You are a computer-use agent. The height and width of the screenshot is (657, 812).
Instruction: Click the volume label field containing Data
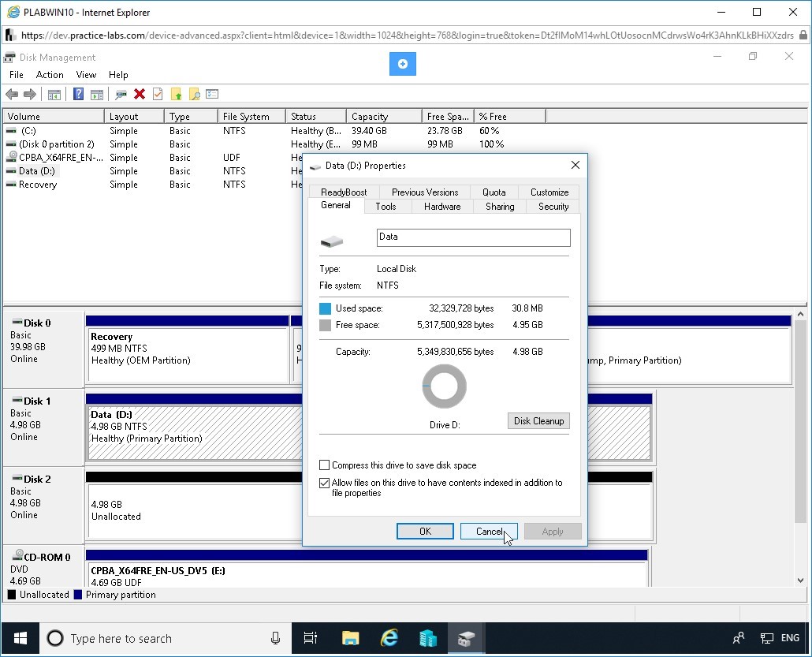473,237
